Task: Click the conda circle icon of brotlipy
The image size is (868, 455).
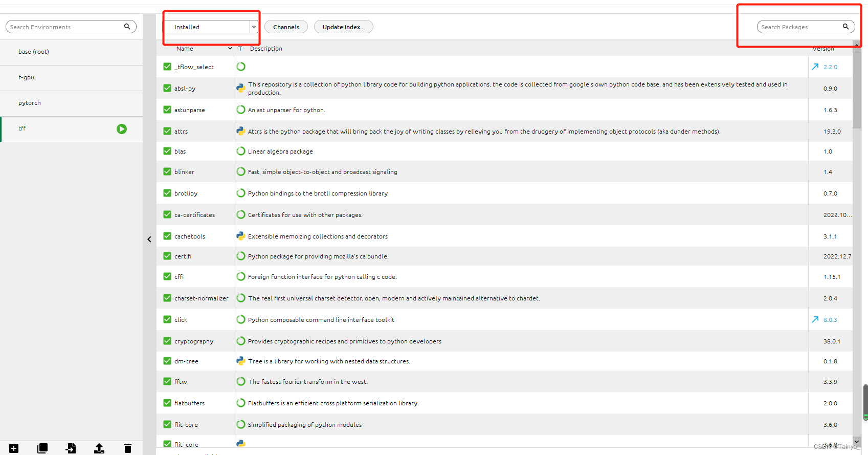Action: [241, 193]
